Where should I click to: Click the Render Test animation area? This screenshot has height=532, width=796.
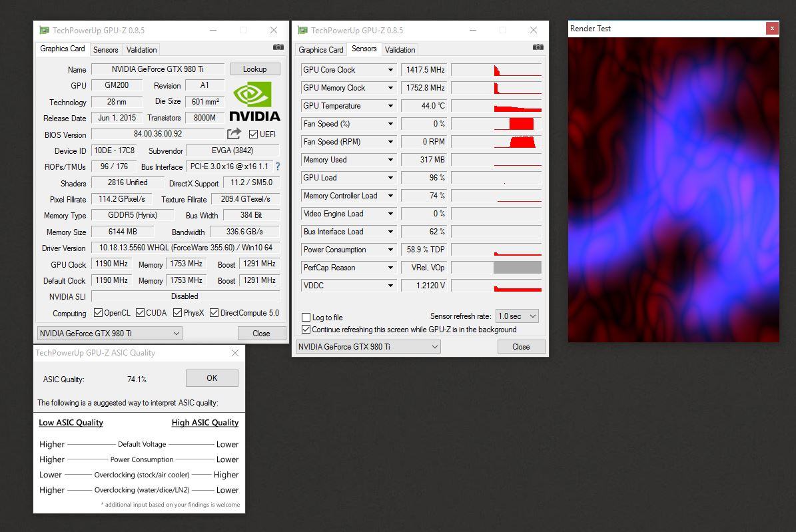(673, 189)
